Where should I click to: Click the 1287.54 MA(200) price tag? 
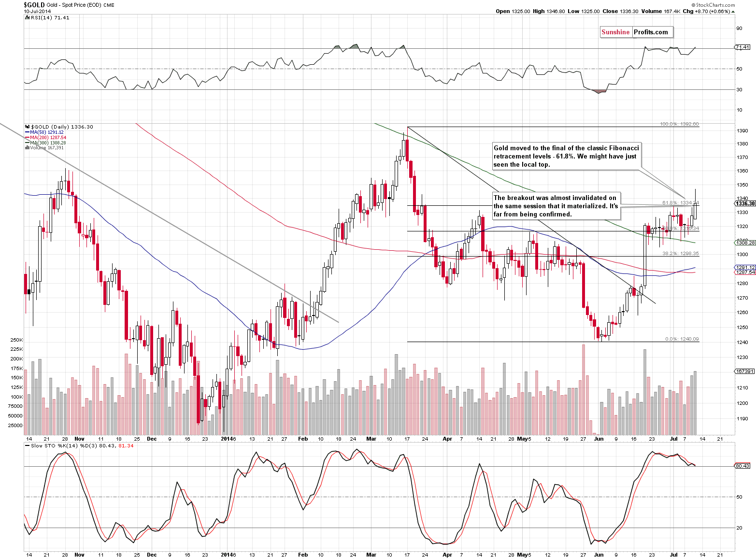click(745, 272)
